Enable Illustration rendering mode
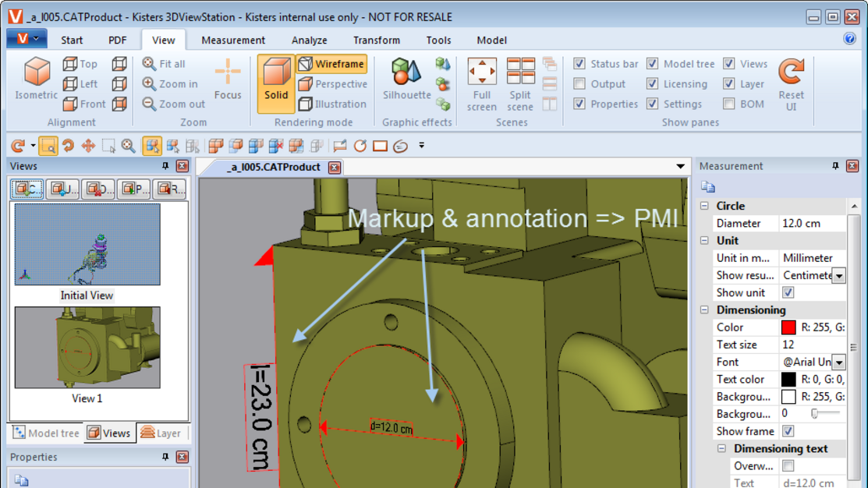Image resolution: width=868 pixels, height=488 pixels. 332,104
